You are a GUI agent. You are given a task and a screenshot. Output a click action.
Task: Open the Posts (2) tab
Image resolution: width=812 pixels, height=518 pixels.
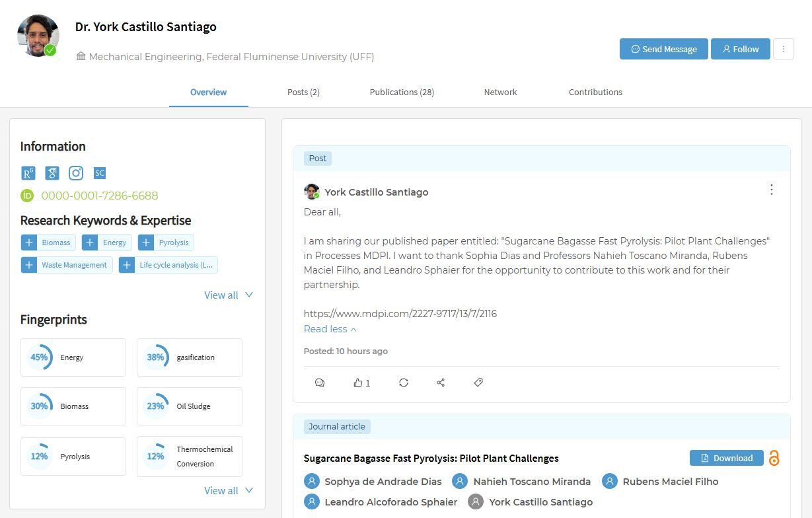303,92
